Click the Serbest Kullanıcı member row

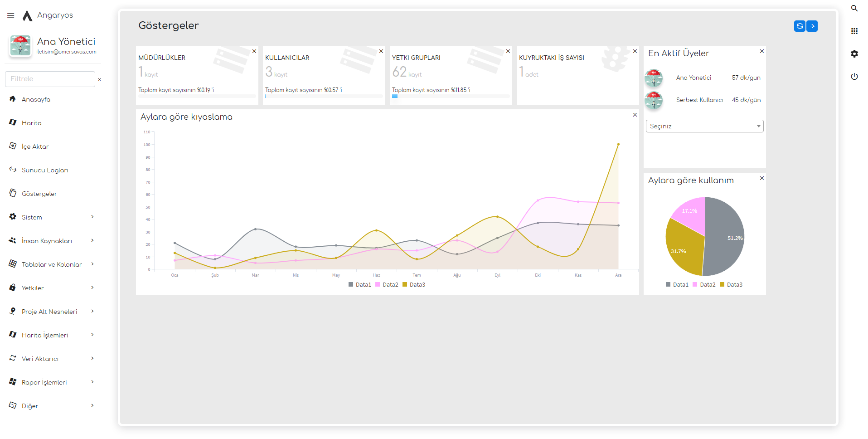point(704,100)
